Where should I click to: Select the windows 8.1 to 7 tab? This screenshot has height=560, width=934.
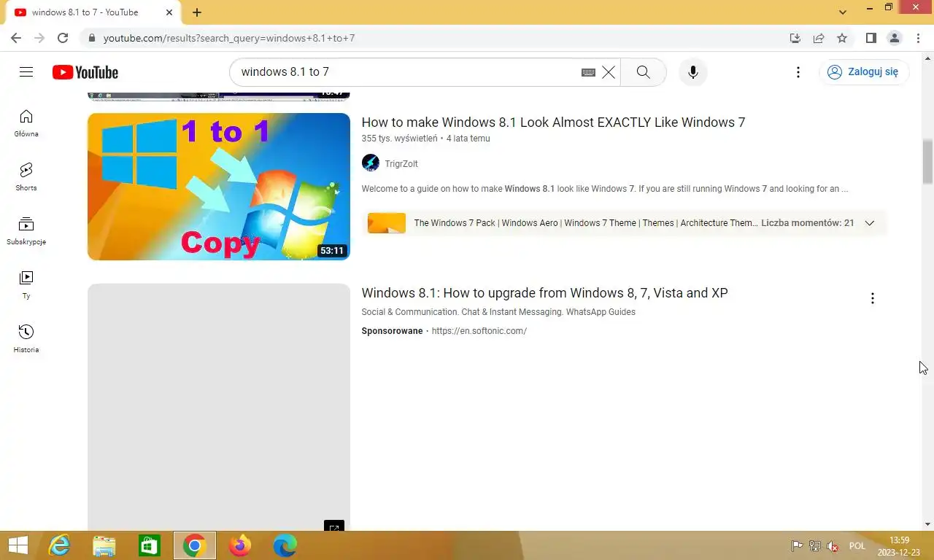pos(93,12)
